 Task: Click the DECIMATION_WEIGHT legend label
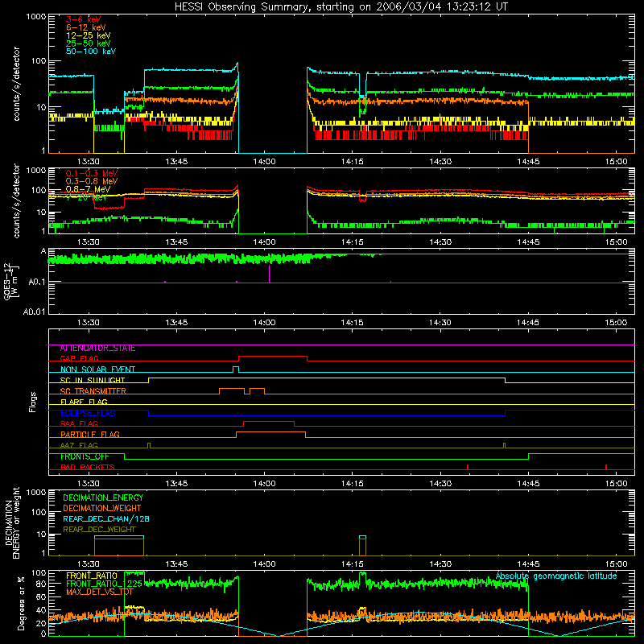pyautogui.click(x=102, y=509)
